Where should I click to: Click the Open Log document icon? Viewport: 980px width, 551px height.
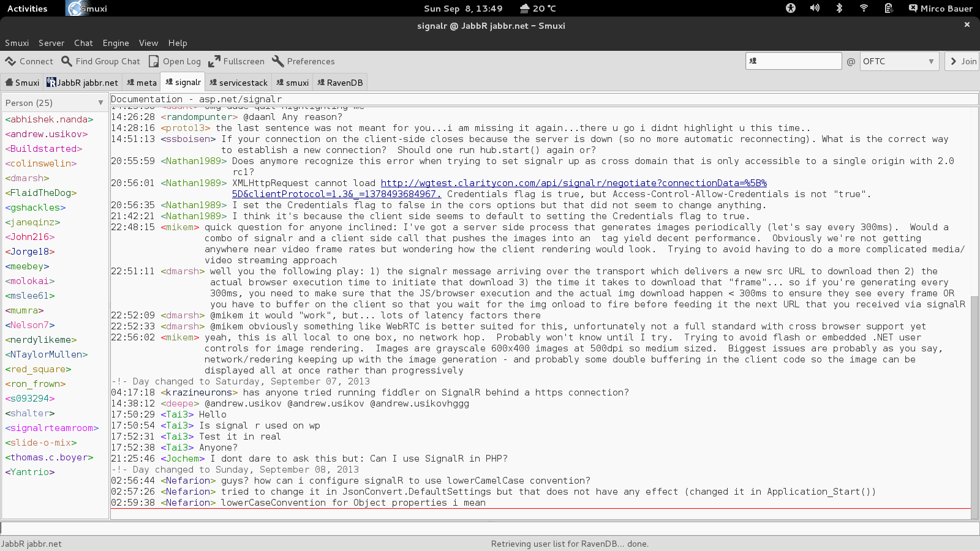tap(154, 61)
